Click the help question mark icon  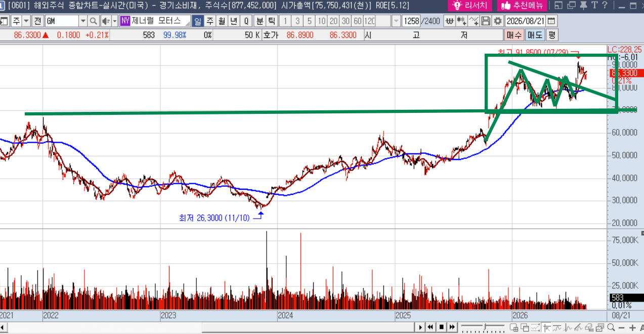point(605,6)
